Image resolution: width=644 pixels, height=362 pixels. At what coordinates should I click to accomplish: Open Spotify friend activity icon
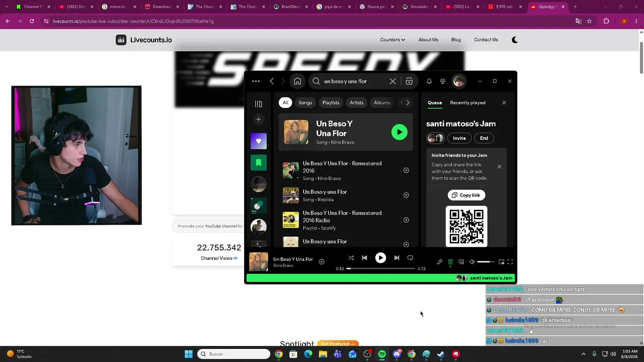(443, 81)
